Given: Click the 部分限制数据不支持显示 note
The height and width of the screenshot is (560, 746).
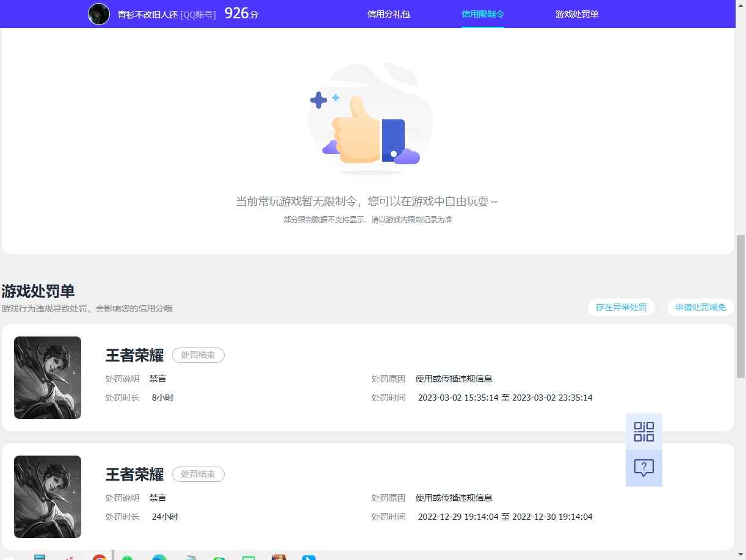Looking at the screenshot, I should [368, 219].
